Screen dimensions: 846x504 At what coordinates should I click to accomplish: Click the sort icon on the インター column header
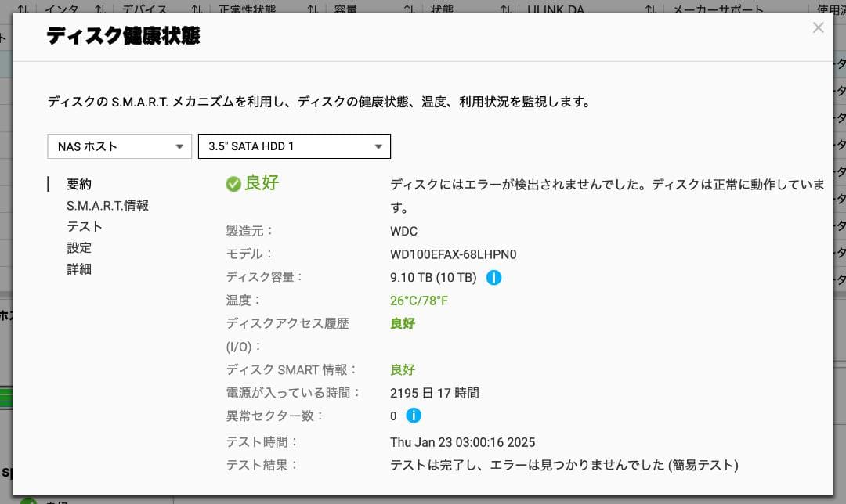tap(22, 9)
